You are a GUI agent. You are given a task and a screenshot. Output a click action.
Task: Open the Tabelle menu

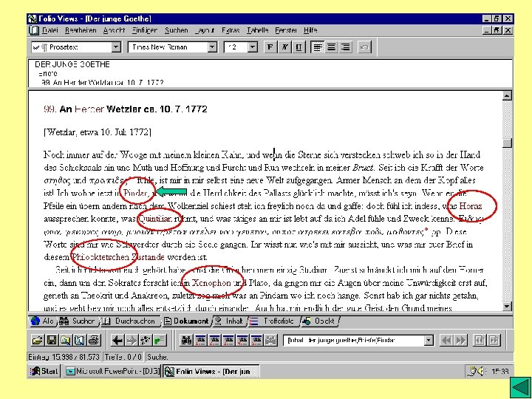[x=258, y=30]
